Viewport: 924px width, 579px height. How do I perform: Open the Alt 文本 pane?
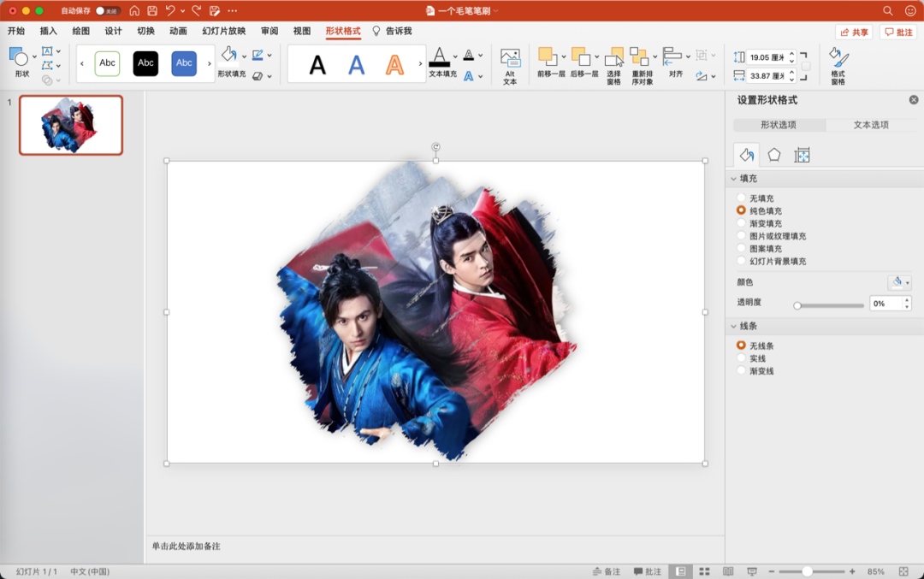click(510, 67)
